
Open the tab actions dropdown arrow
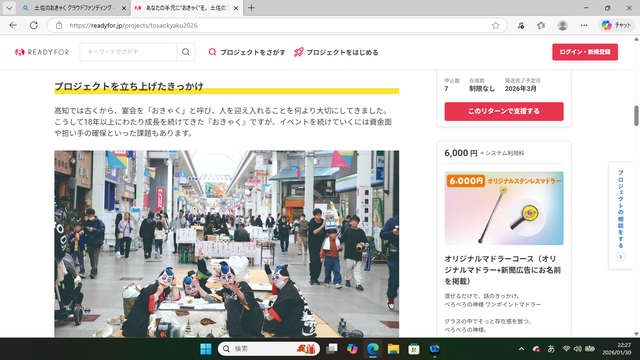9,8
